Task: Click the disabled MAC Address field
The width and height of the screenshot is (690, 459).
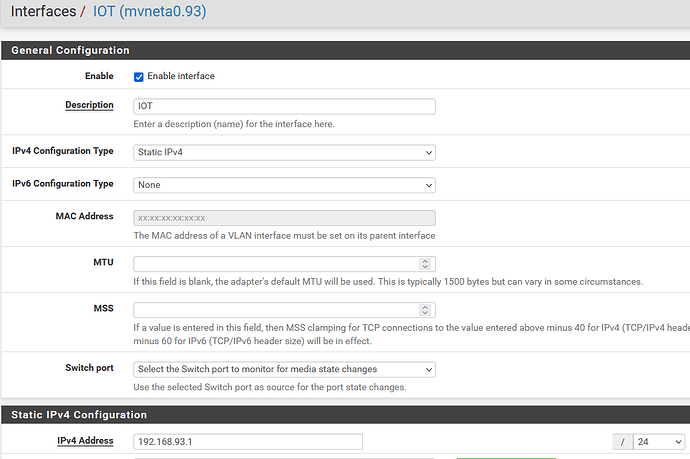Action: (284, 218)
